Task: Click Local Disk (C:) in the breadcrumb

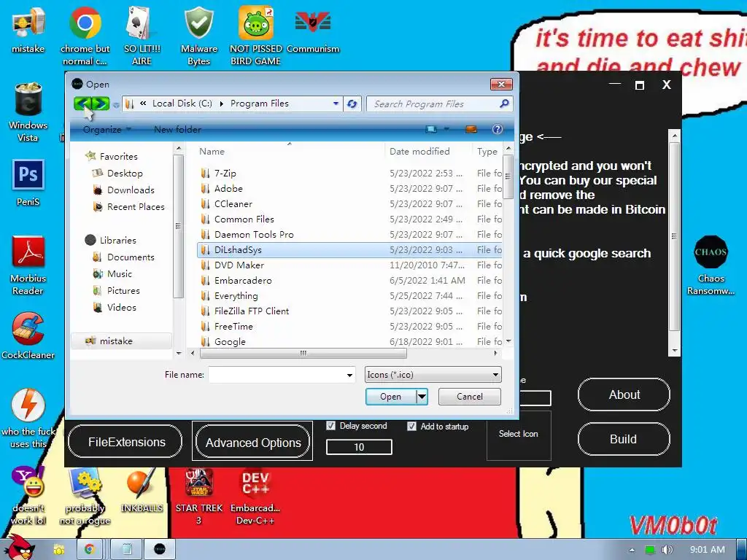Action: 182,104
